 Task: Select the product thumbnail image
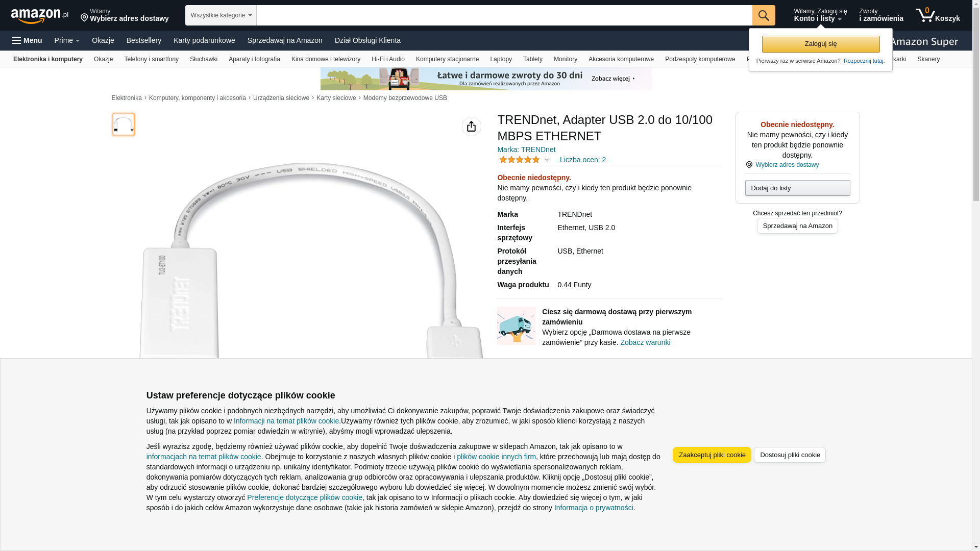coord(124,124)
